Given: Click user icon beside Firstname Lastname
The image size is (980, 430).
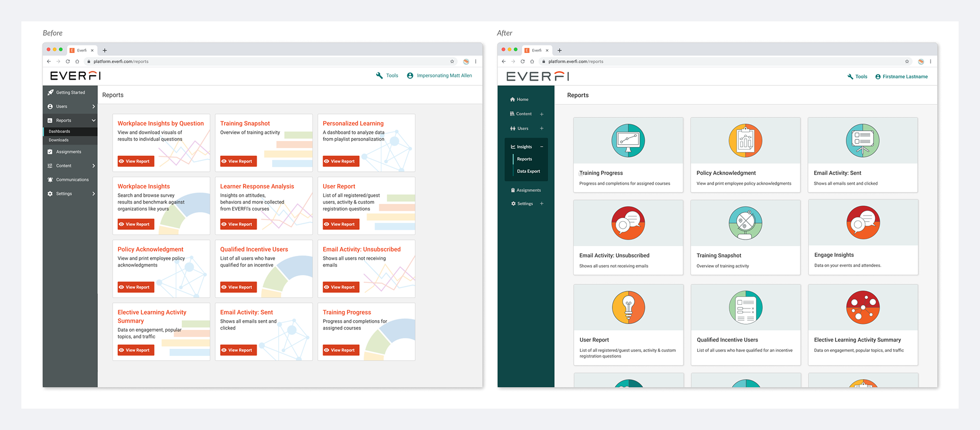Looking at the screenshot, I should (x=878, y=77).
